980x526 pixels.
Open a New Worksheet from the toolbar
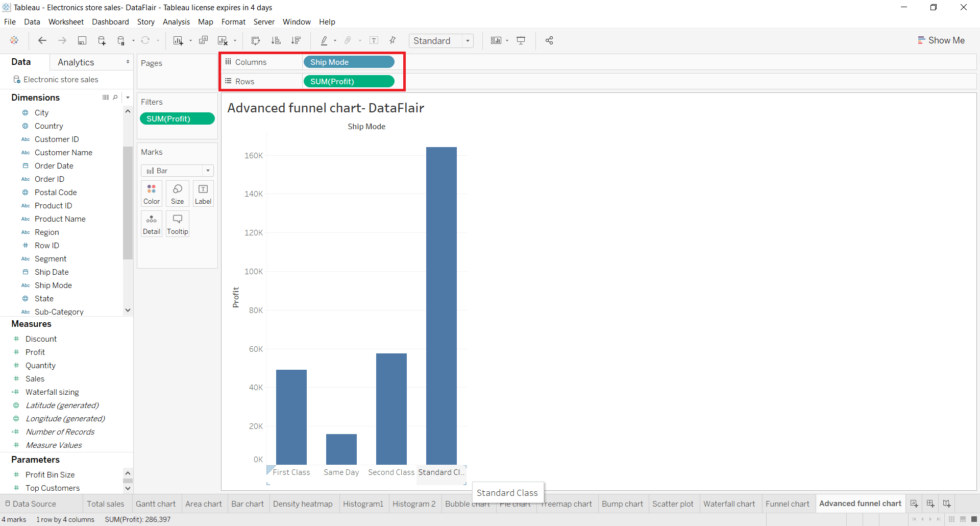(x=178, y=40)
